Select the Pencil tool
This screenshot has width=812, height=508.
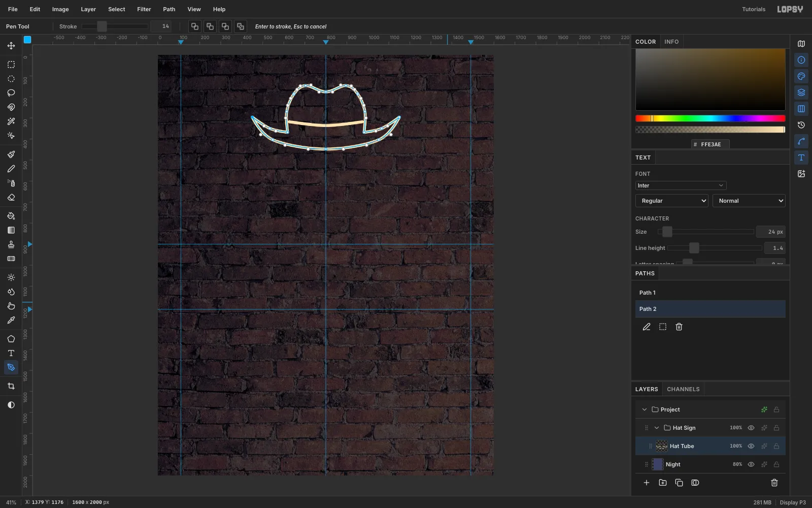click(11, 169)
